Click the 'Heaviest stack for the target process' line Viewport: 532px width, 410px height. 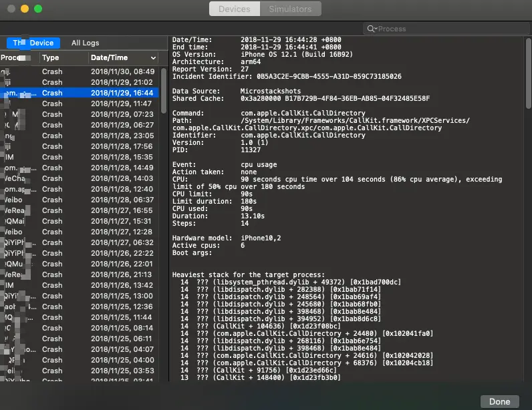pos(249,274)
